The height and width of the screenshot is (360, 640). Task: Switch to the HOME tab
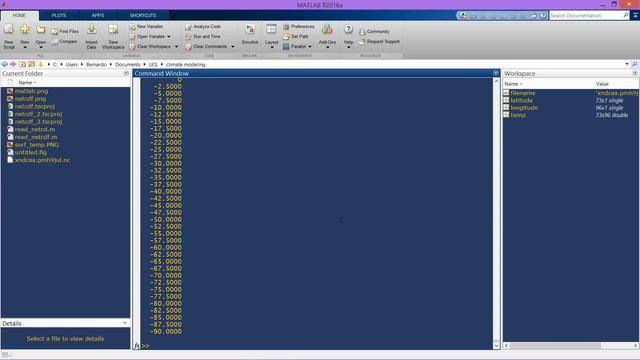[x=19, y=16]
